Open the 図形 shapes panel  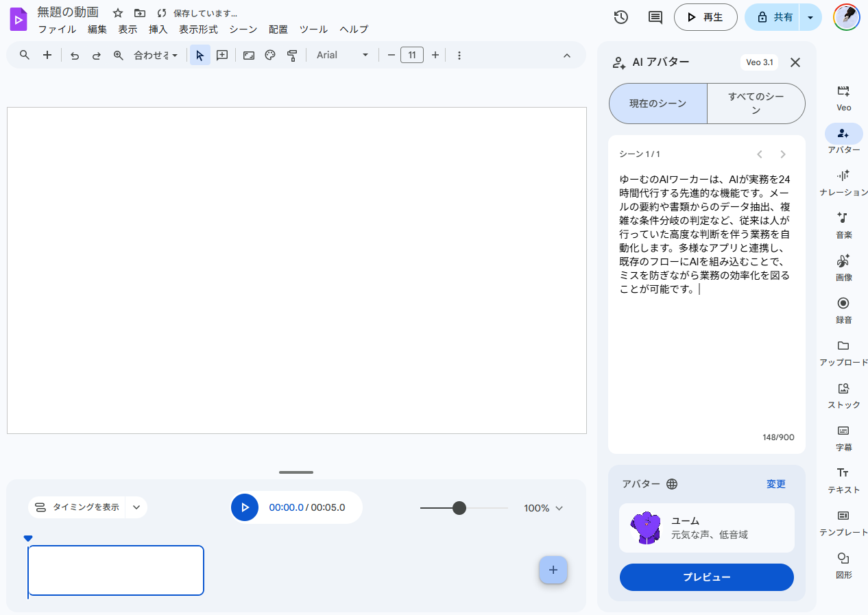(843, 566)
